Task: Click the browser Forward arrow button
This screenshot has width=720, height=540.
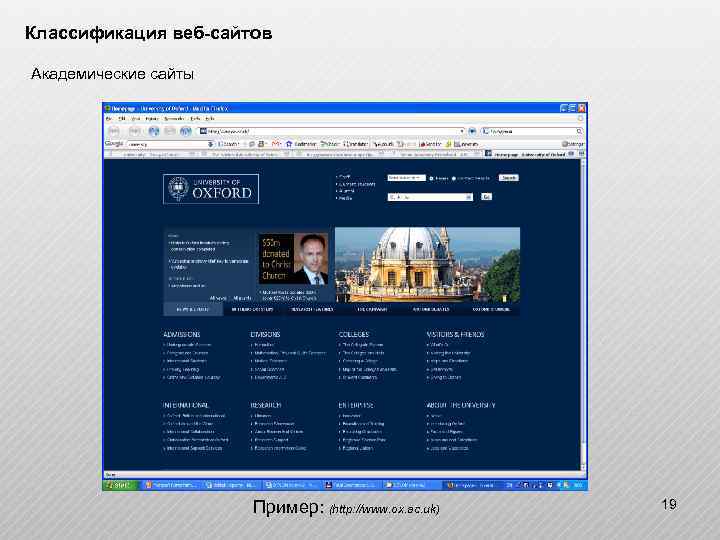Action: (135, 131)
